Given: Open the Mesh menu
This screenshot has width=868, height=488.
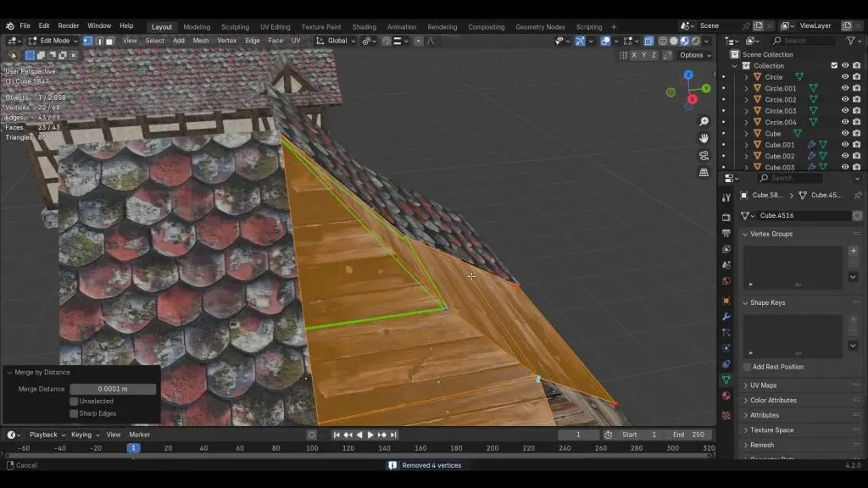Looking at the screenshot, I should pos(201,41).
